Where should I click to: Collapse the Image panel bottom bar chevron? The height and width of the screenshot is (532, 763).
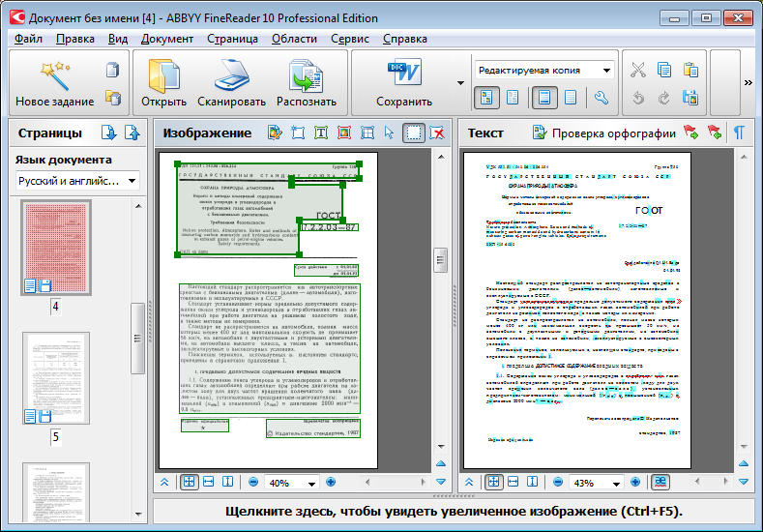coord(164,482)
